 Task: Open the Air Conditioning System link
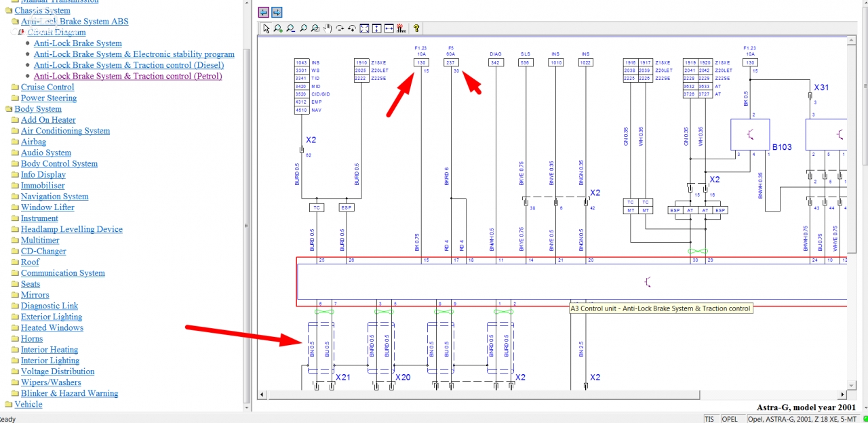pos(65,131)
